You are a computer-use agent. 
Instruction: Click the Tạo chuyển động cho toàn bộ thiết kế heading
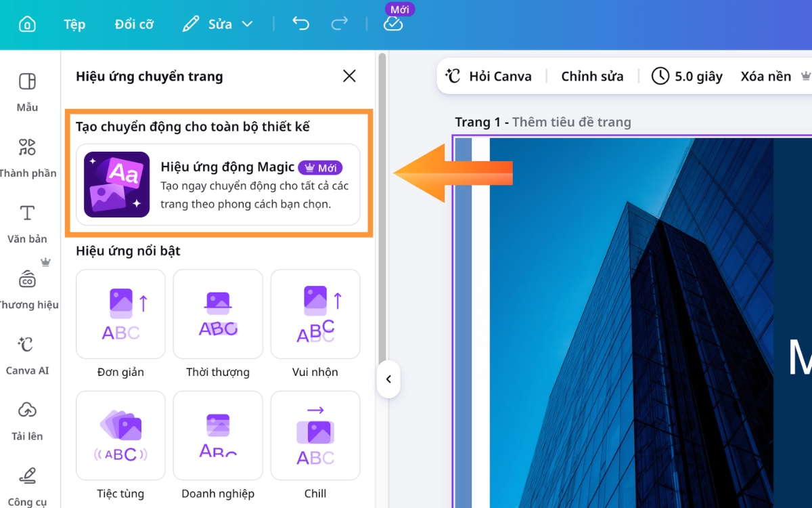click(193, 127)
